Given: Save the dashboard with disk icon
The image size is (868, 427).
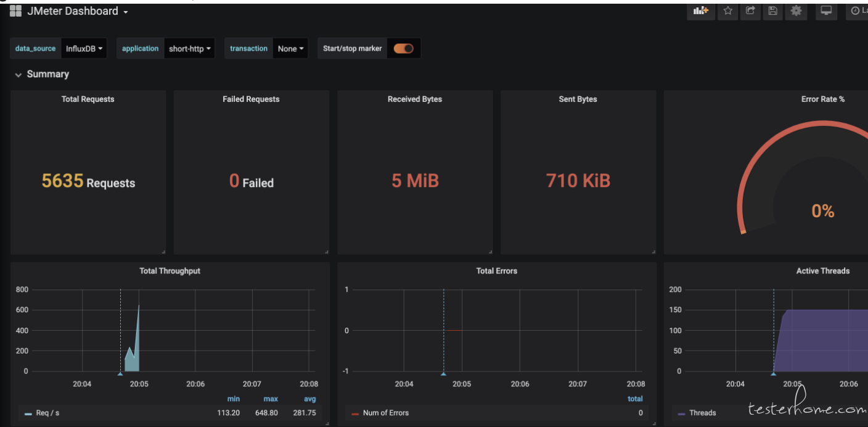Looking at the screenshot, I should click(772, 10).
